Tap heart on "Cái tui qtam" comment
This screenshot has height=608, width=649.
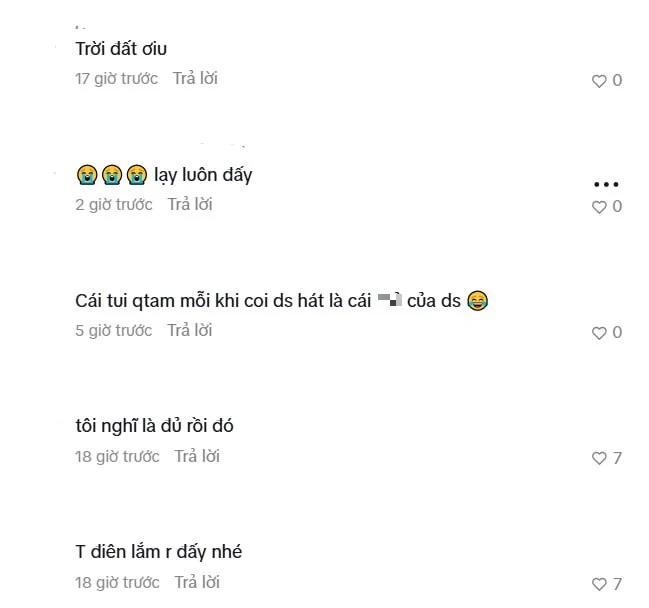tap(599, 333)
